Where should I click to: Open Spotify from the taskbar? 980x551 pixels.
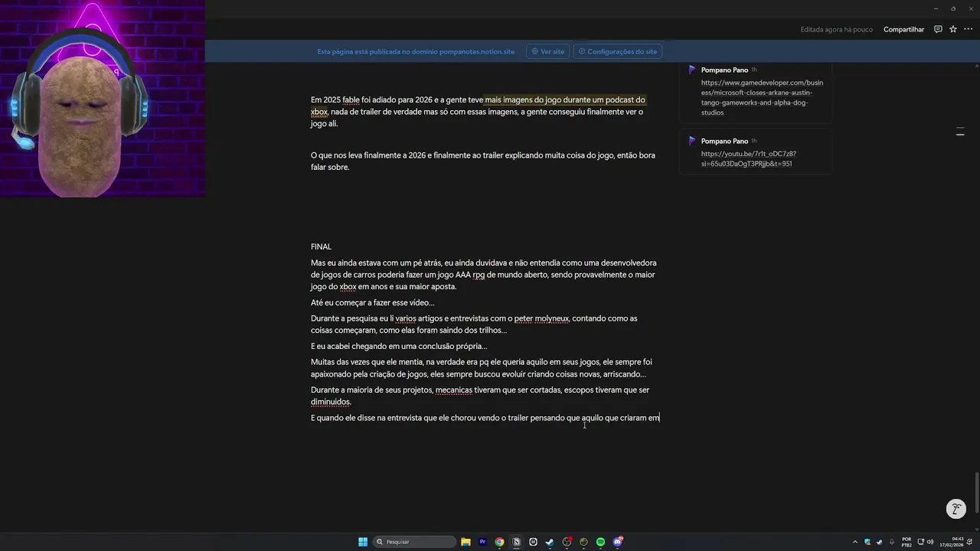click(600, 542)
